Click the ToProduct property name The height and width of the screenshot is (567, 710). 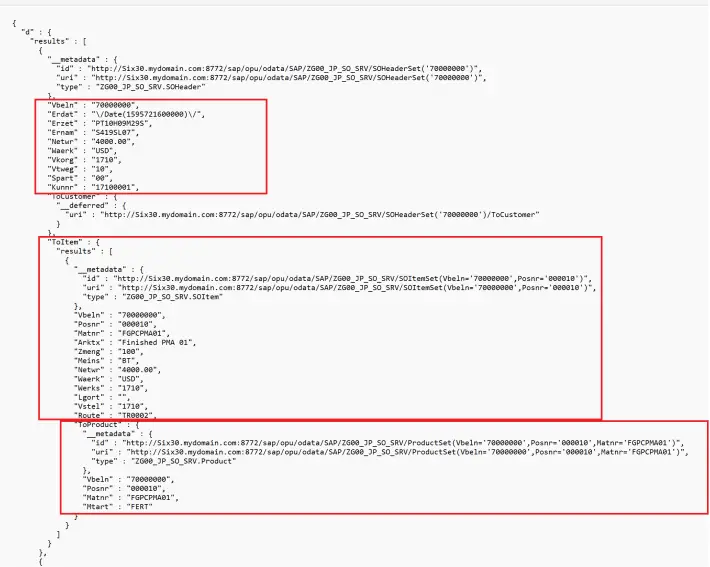coord(99,425)
